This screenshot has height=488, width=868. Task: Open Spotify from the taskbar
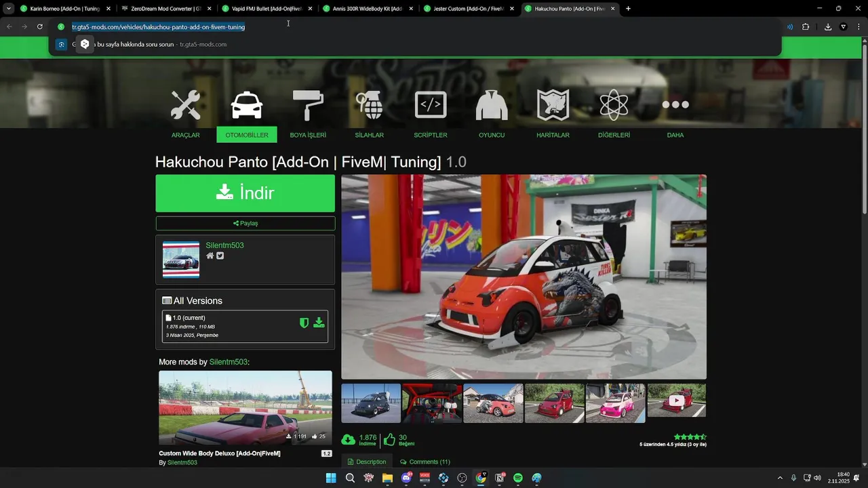point(518,478)
